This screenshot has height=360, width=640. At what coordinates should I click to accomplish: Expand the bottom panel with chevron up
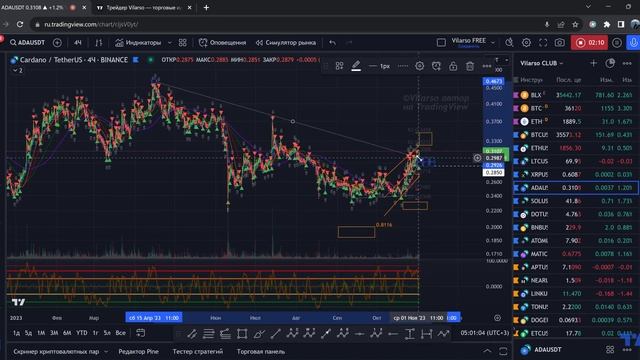coord(487,351)
